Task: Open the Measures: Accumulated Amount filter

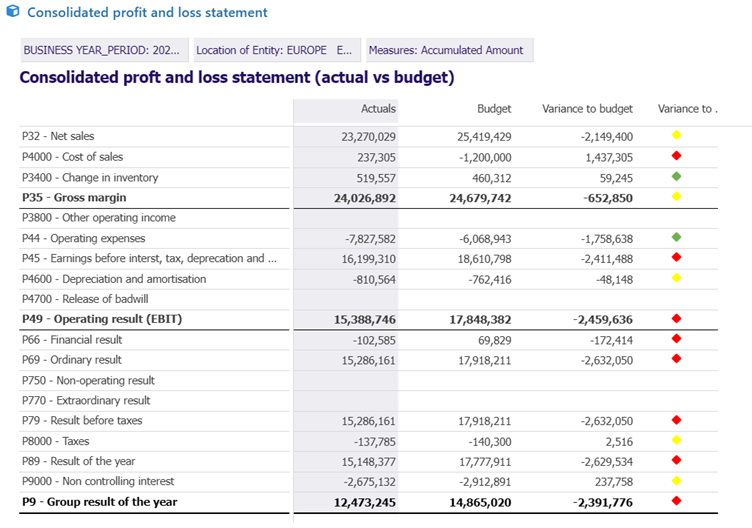Action: click(x=446, y=50)
